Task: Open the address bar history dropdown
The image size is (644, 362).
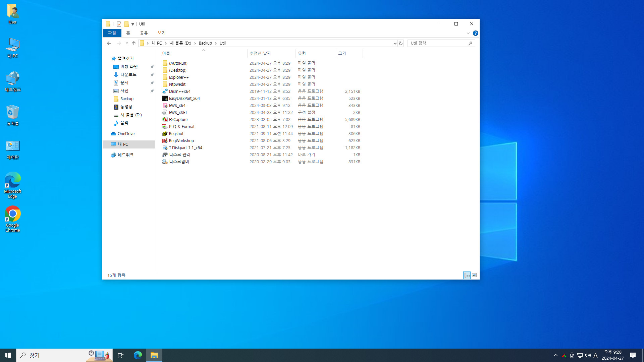Action: pyautogui.click(x=395, y=43)
